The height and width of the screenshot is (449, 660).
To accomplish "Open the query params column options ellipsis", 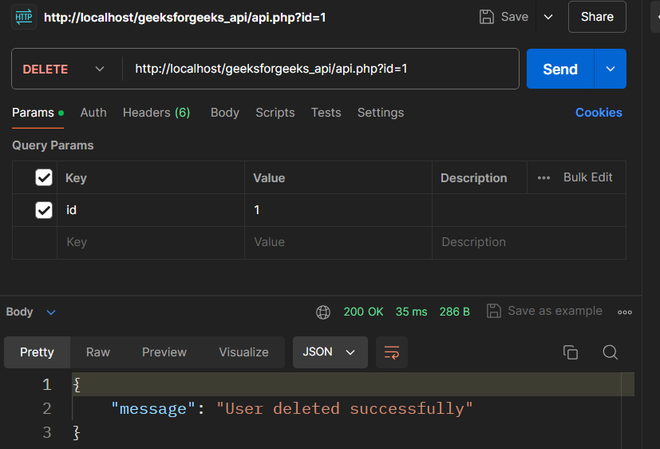I will [544, 178].
